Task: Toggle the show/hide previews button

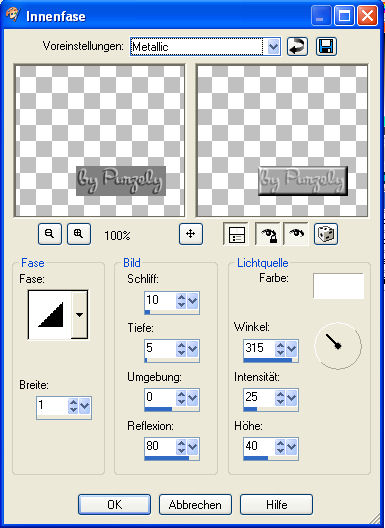Action: pyautogui.click(x=236, y=234)
